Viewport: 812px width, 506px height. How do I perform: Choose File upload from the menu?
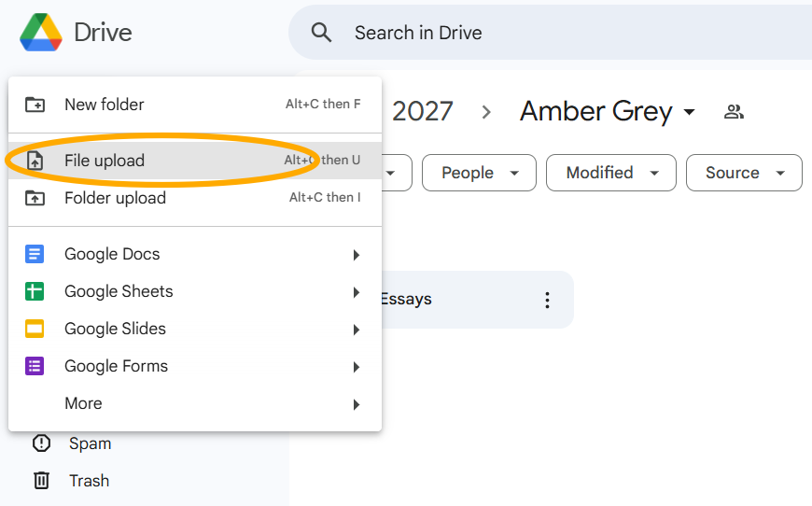(105, 161)
